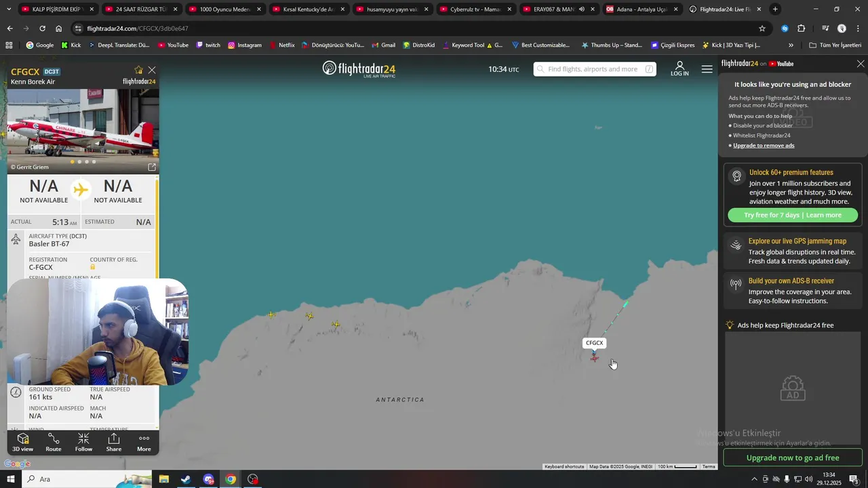Open the apps grid in bookmarks bar
The height and width of the screenshot is (488, 868).
pyautogui.click(x=9, y=45)
